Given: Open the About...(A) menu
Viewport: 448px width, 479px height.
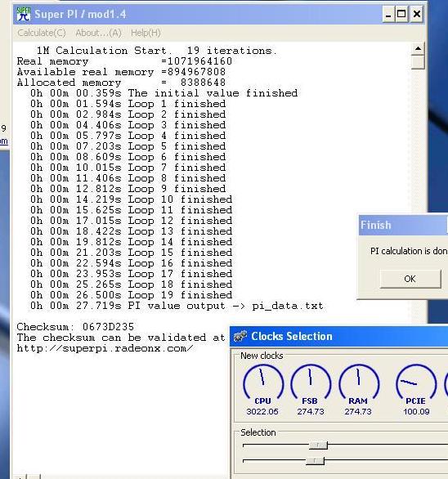Looking at the screenshot, I should (x=98, y=33).
